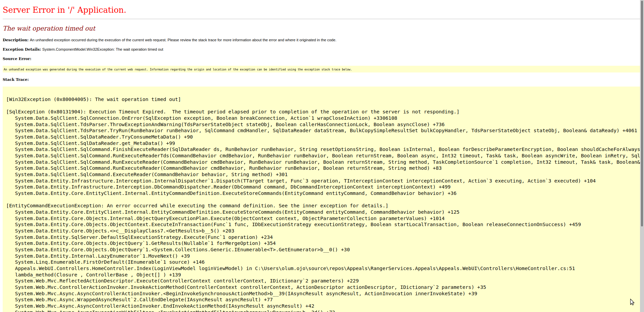
Task: Click the SqlDataReader.TryConsumeMetaData stack line
Action: [x=104, y=137]
